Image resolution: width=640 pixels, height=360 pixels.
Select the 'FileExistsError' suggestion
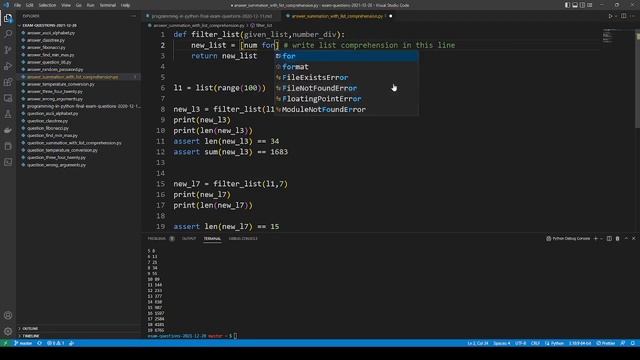[346, 77]
